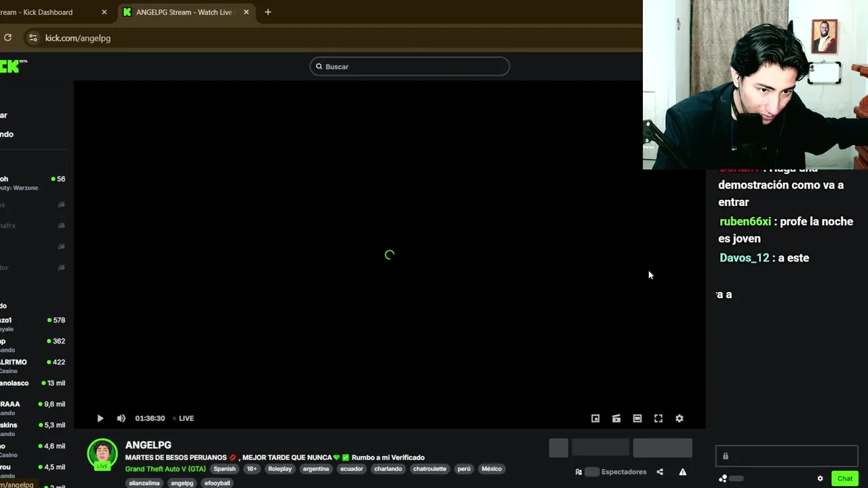The height and width of the screenshot is (488, 868).
Task: Click the Buscar search field
Action: click(x=410, y=66)
